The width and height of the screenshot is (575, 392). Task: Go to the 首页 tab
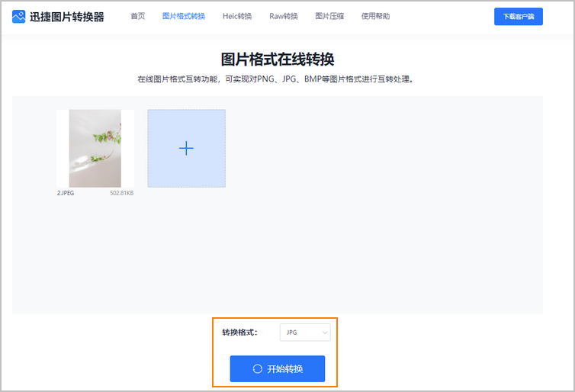pos(138,16)
